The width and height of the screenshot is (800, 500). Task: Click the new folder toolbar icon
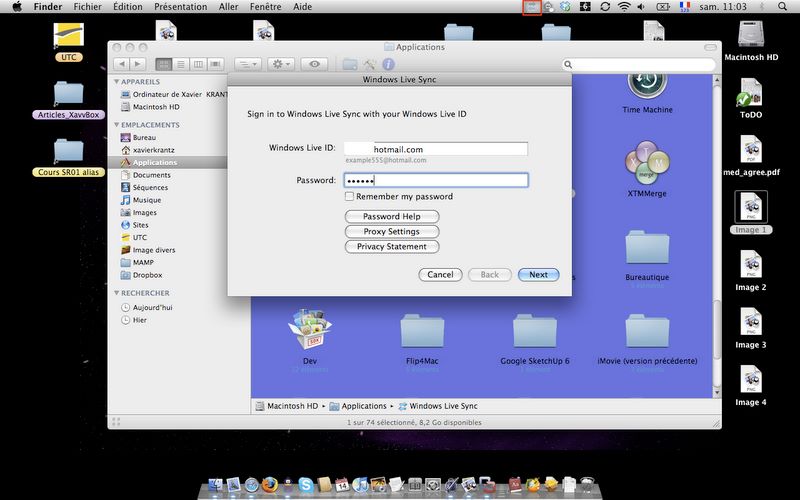[350, 64]
